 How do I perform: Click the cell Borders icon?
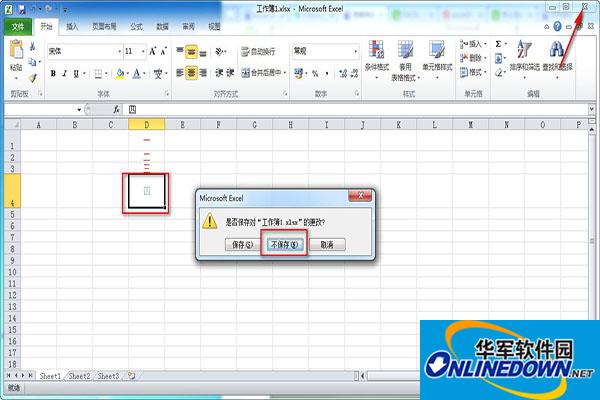pos(98,73)
